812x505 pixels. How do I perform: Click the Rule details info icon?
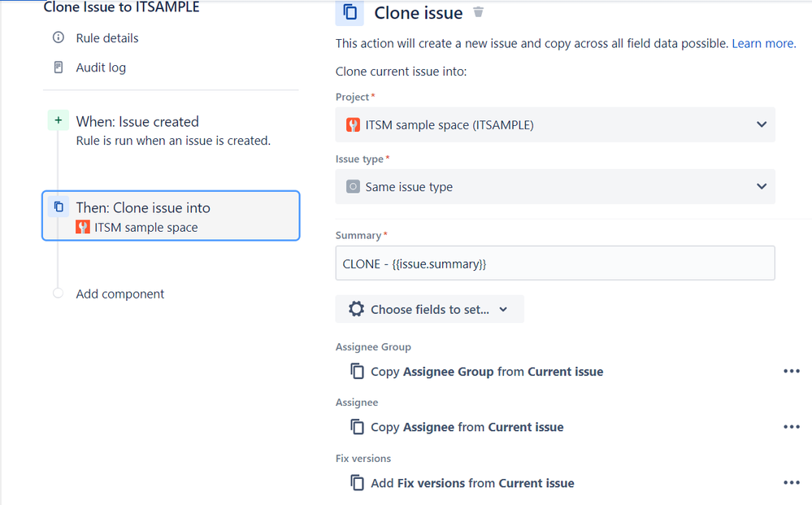tap(59, 37)
